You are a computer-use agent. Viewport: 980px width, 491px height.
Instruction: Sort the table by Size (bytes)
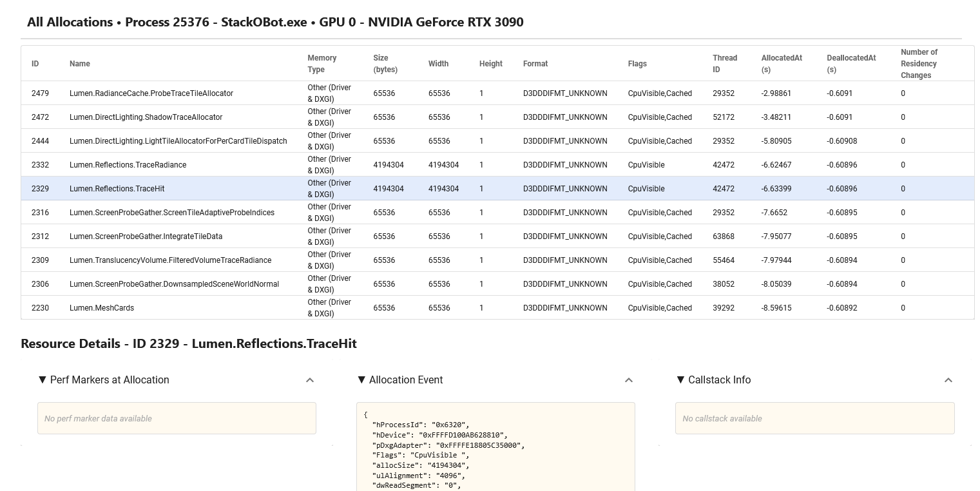tap(385, 63)
